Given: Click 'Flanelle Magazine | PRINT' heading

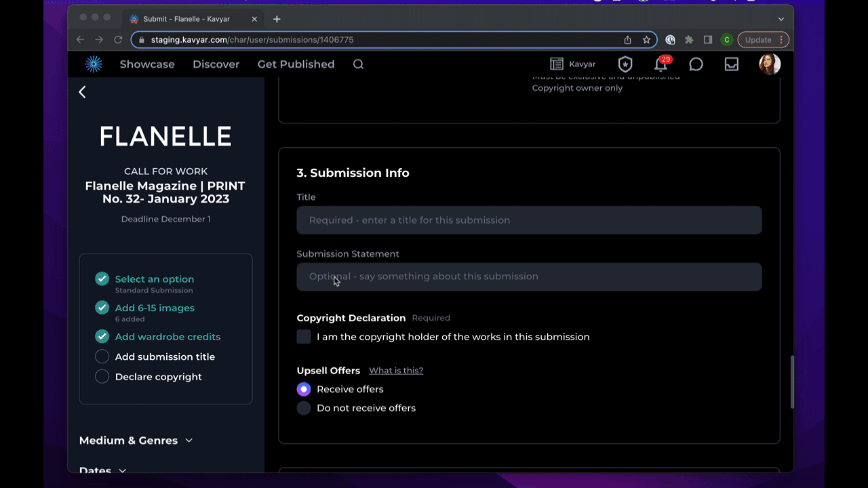Looking at the screenshot, I should (x=165, y=186).
